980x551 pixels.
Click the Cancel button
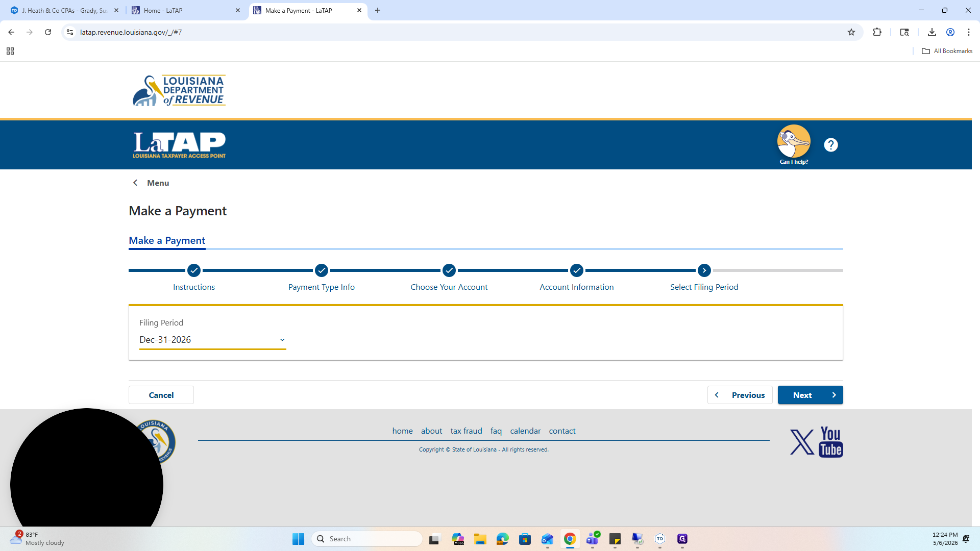[x=161, y=395]
